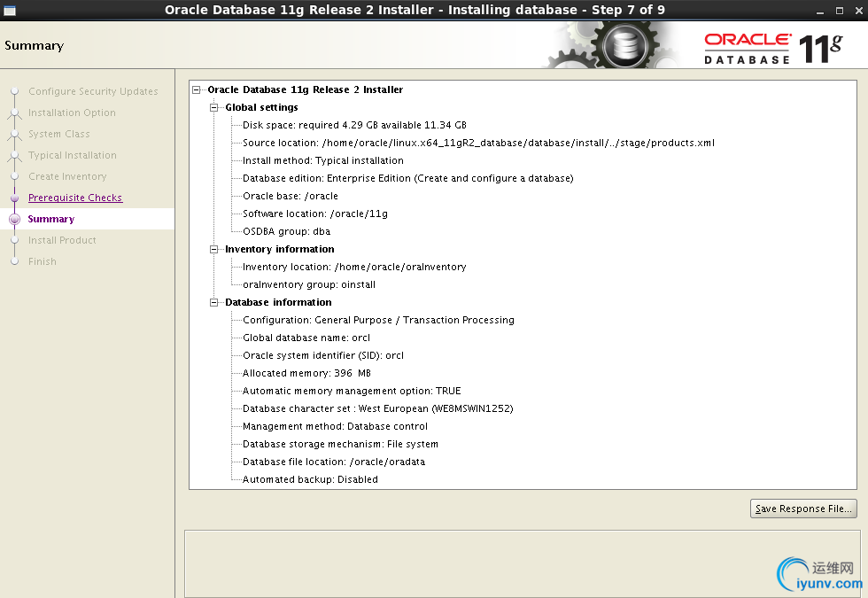
Task: Select the System Class step
Action: [59, 134]
